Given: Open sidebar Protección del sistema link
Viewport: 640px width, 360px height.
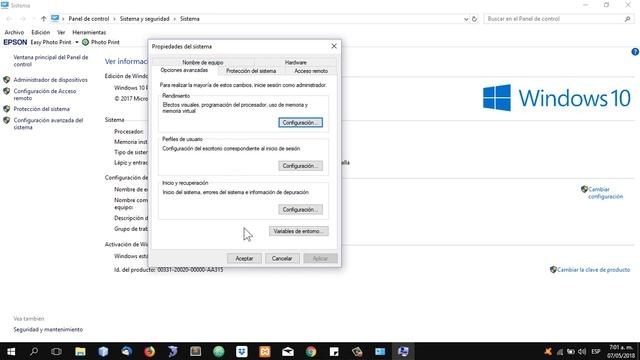Looking at the screenshot, I should point(41,109).
